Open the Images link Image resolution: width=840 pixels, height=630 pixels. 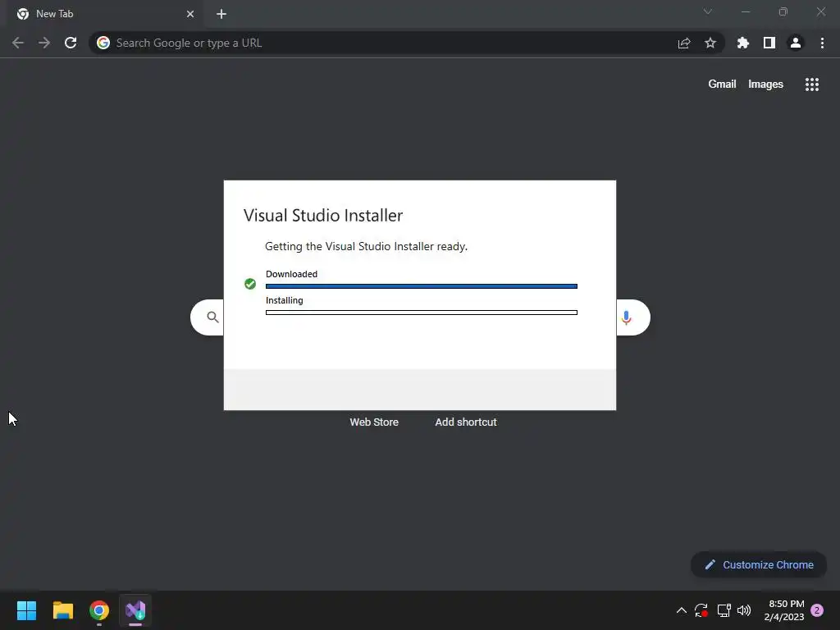click(765, 84)
